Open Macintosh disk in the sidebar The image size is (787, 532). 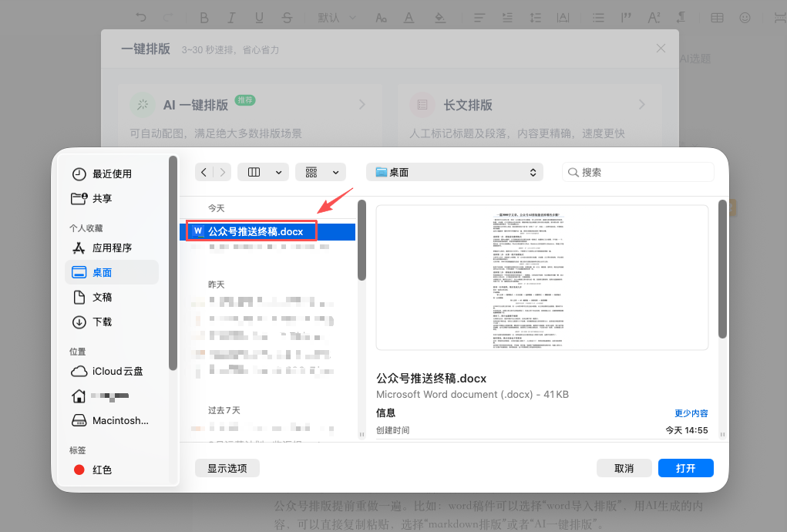click(x=113, y=420)
